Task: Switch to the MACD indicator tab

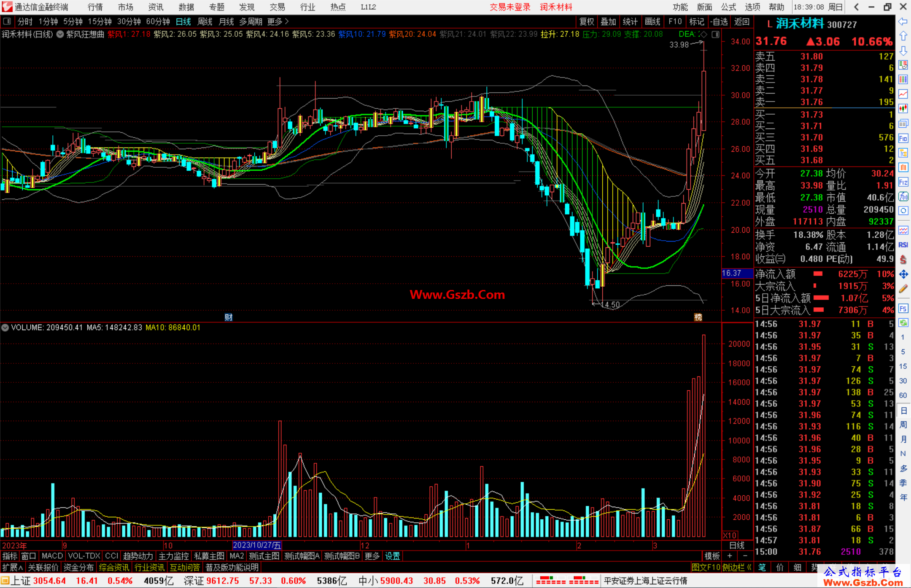Action: coord(52,556)
